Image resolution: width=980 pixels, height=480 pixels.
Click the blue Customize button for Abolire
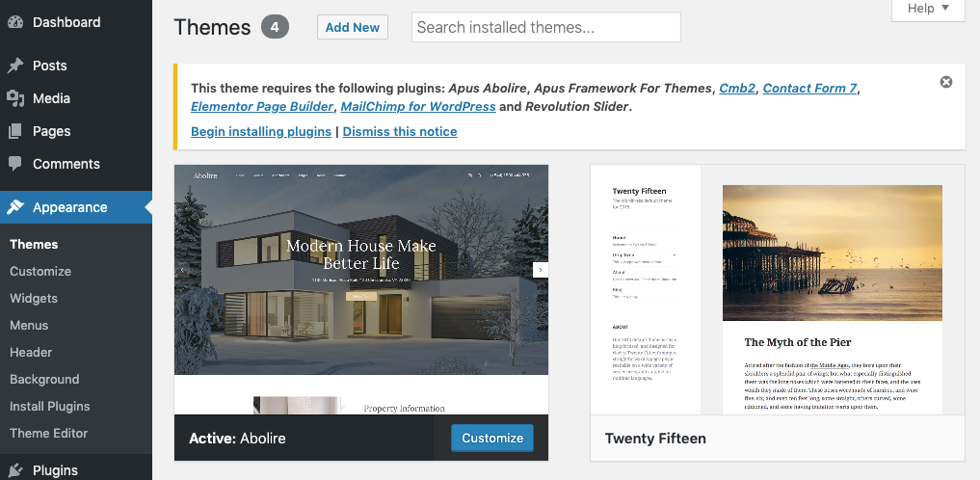[x=492, y=439]
